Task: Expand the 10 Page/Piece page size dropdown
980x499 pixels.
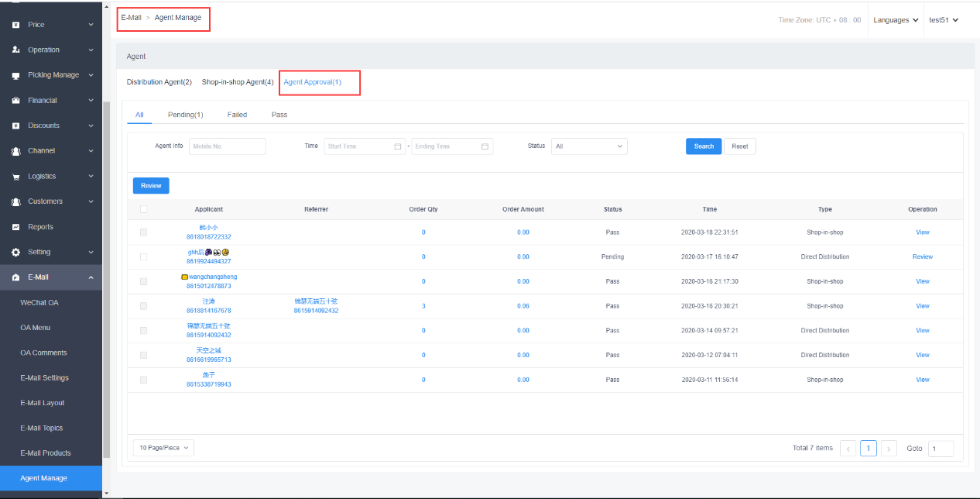Action: point(163,448)
